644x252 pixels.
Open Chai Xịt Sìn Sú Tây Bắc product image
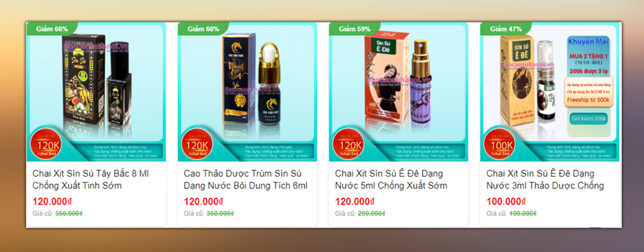96,92
